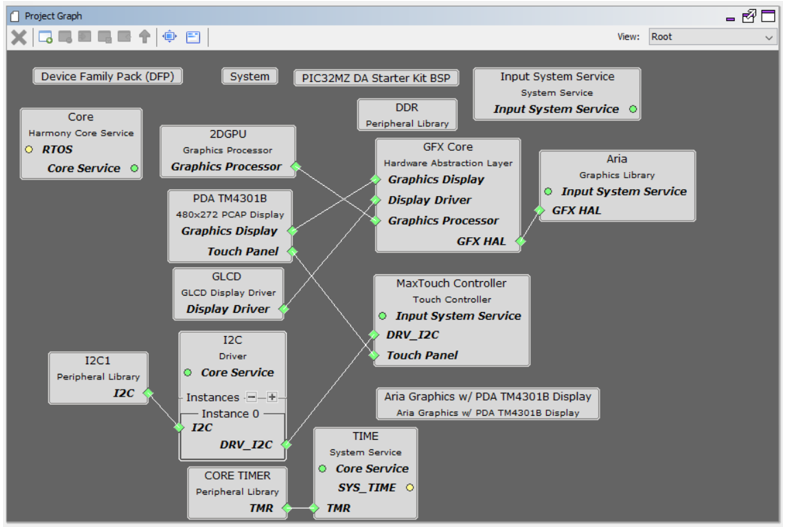The image size is (785, 529).
Task: Click the Touch Panel diamond on PDA TM4301B
Action: tap(292, 251)
